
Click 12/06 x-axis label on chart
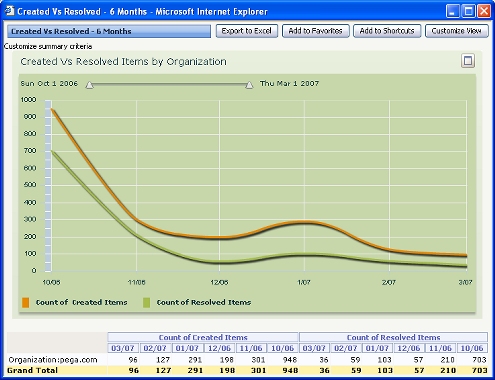(219, 282)
